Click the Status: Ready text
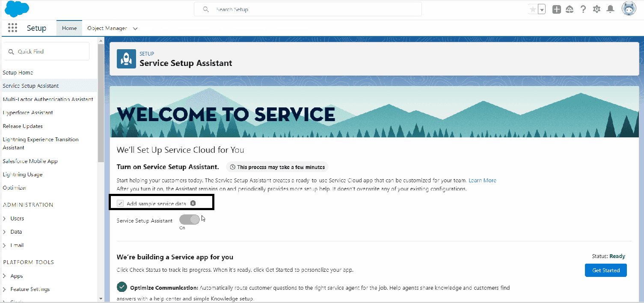 pyautogui.click(x=608, y=256)
